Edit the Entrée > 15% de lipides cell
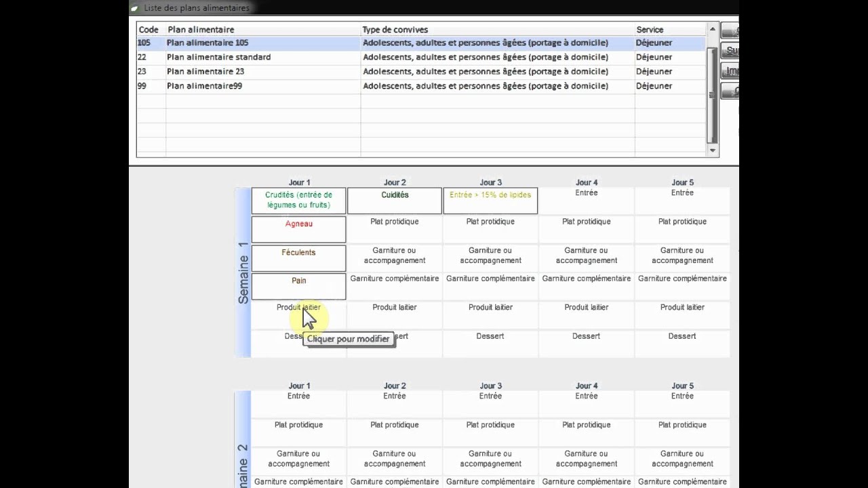868x488 pixels. coord(490,201)
